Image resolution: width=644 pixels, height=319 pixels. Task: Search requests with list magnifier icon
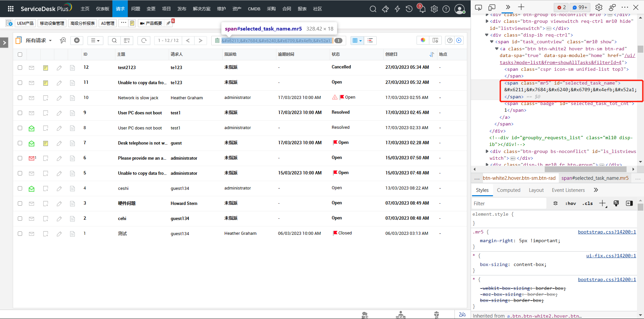[x=114, y=40]
